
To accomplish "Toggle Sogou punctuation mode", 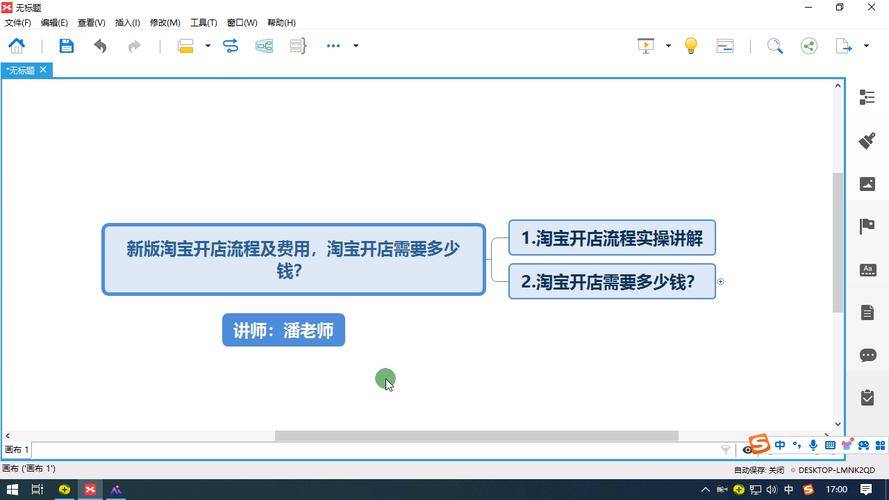I will pos(797,446).
